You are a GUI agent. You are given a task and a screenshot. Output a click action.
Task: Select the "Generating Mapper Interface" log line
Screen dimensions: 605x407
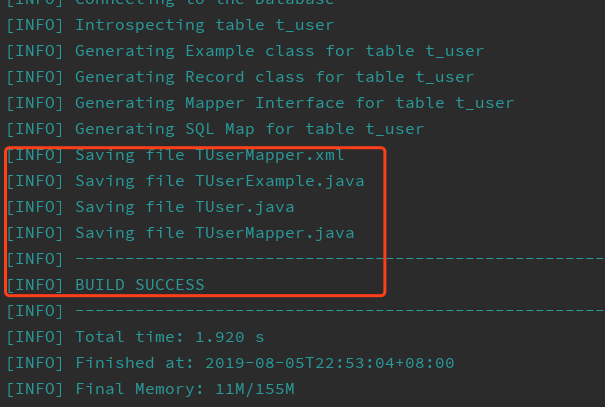(x=294, y=103)
